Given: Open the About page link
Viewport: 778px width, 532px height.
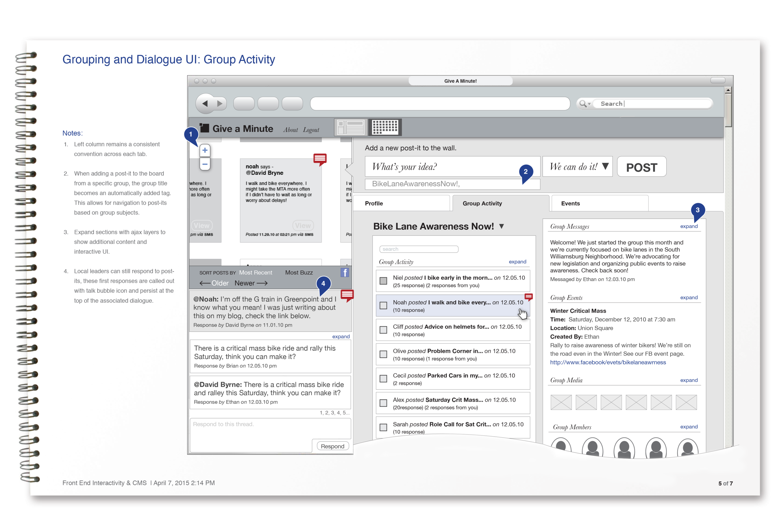Looking at the screenshot, I should (290, 130).
